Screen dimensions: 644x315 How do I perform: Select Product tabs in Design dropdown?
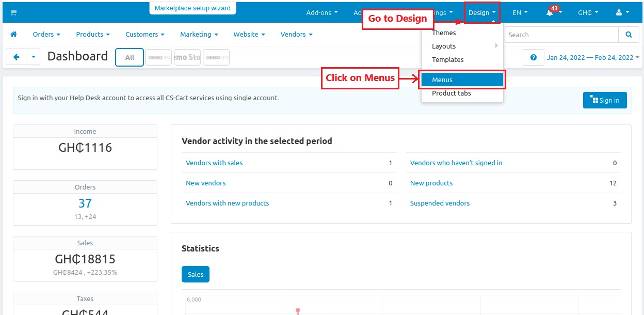[x=451, y=93]
